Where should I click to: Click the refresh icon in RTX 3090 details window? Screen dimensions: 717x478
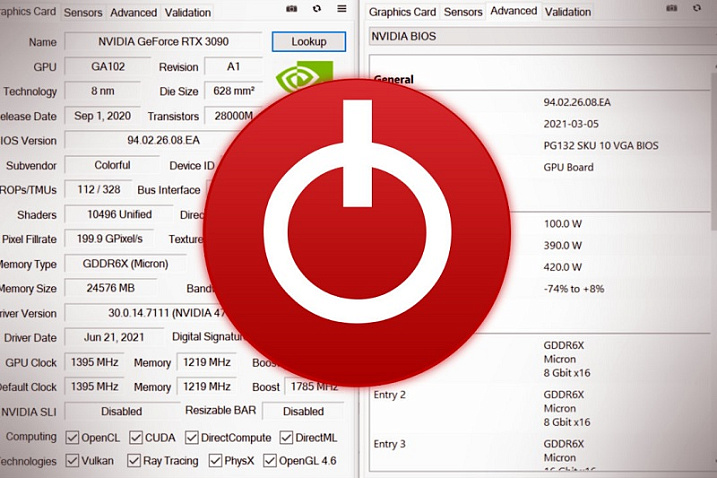pyautogui.click(x=317, y=9)
